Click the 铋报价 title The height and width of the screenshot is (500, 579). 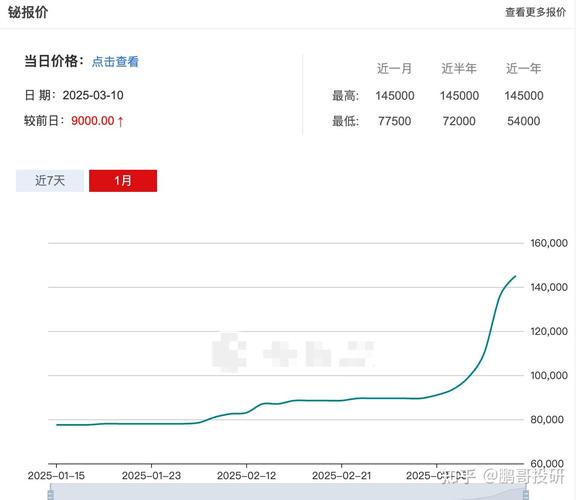[28, 12]
